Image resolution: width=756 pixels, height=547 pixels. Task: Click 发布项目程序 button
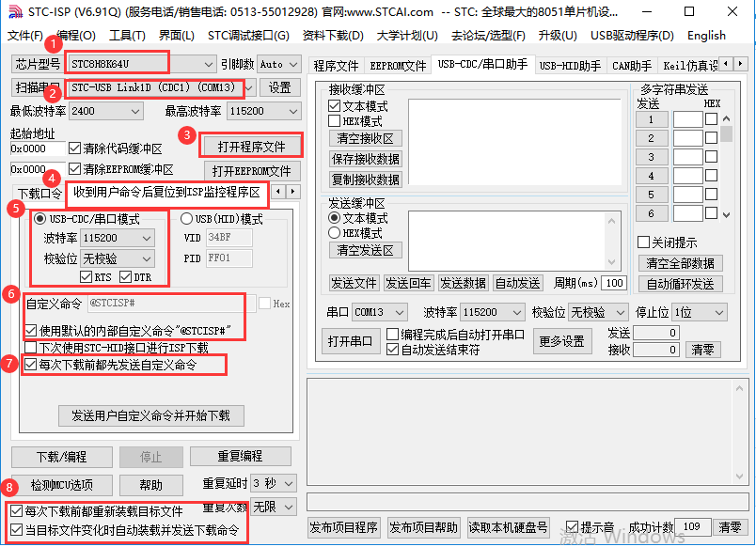[x=343, y=527]
